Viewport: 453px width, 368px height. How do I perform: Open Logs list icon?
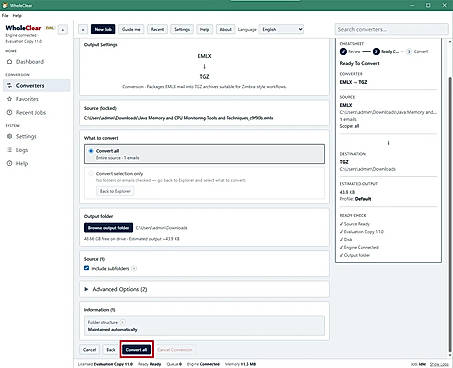[9, 150]
